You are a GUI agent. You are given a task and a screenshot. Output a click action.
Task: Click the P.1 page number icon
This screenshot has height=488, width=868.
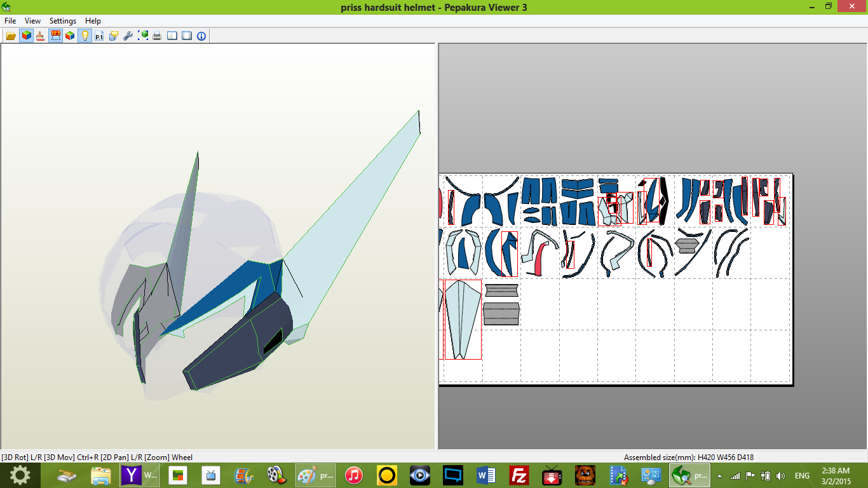click(x=99, y=36)
